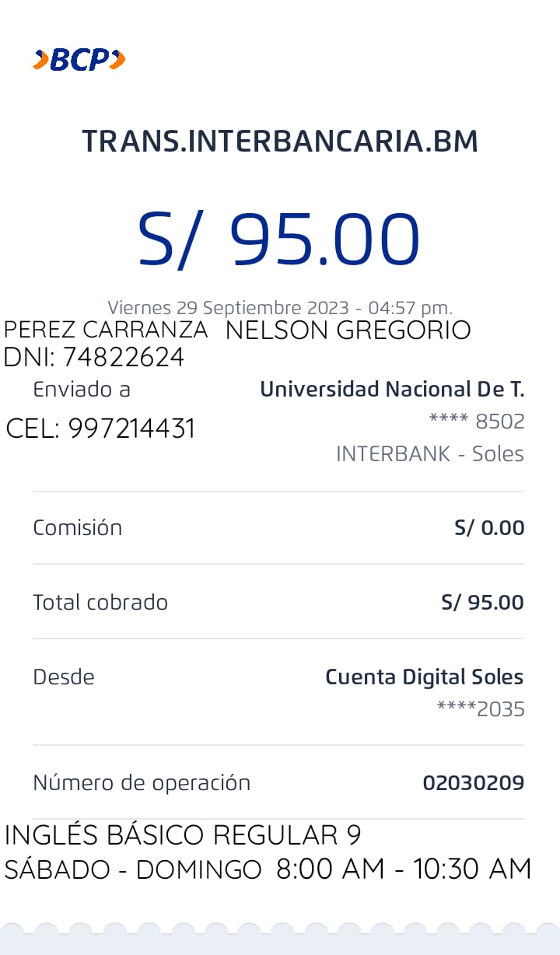Image resolution: width=560 pixels, height=955 pixels.
Task: Click the recipient account ending 8502
Action: [x=477, y=422]
